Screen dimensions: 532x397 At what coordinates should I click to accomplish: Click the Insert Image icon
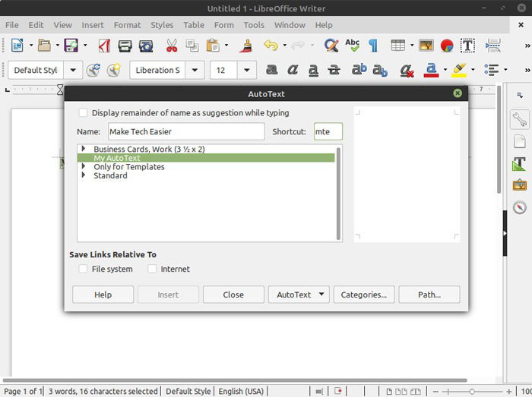click(426, 46)
